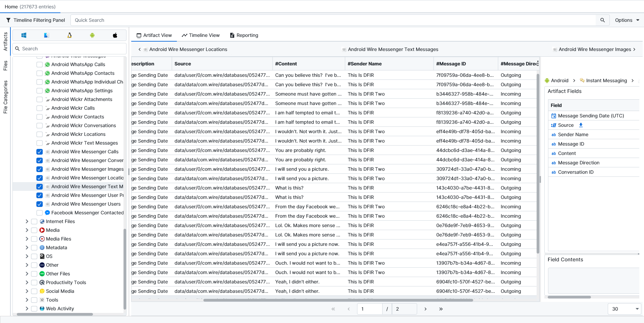Screen dimensions: 644x323
Task: Filter artifacts by macOS Finder icon
Action: coord(47,35)
